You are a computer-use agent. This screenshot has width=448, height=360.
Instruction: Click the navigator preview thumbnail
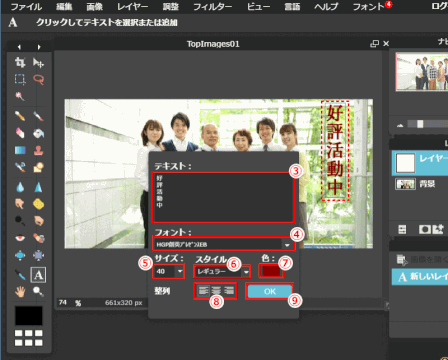pyautogui.click(x=422, y=72)
